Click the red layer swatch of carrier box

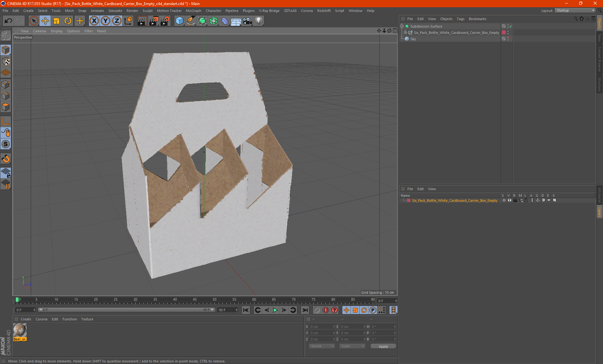pyautogui.click(x=504, y=33)
